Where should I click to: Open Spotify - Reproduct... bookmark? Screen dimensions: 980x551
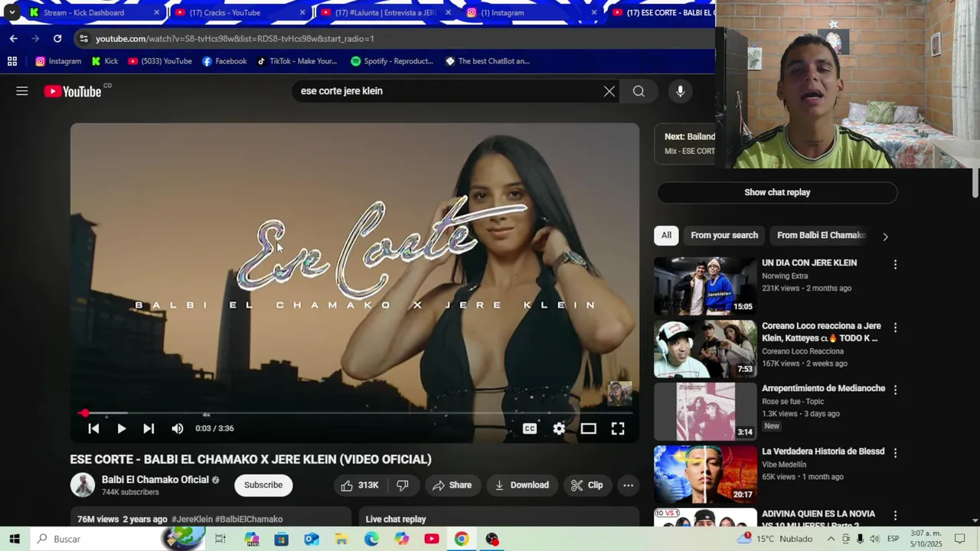click(392, 61)
